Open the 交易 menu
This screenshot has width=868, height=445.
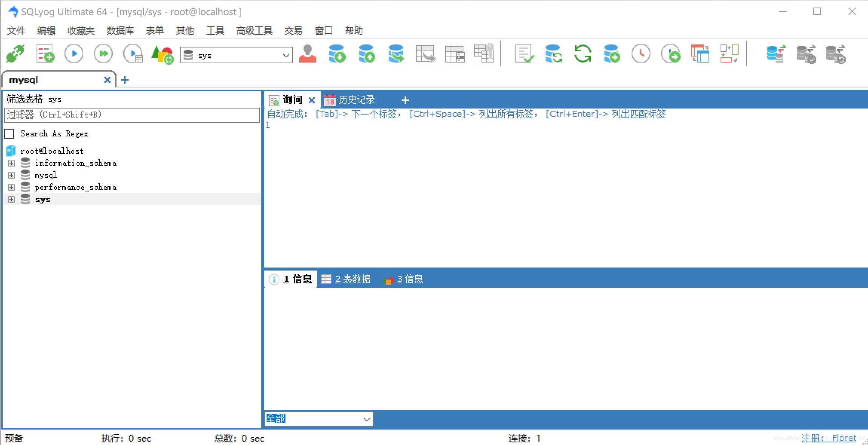[294, 31]
